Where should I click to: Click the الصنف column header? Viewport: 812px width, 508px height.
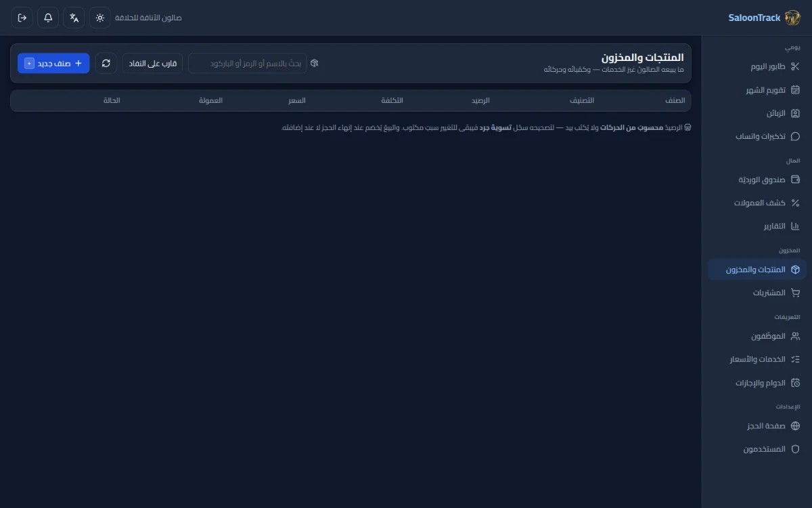pyautogui.click(x=675, y=100)
